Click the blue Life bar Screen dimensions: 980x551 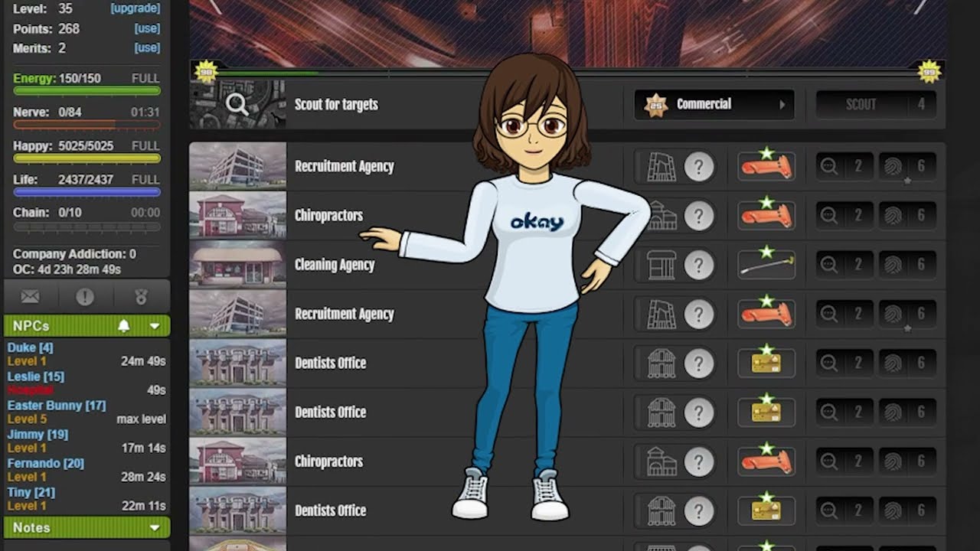[87, 192]
